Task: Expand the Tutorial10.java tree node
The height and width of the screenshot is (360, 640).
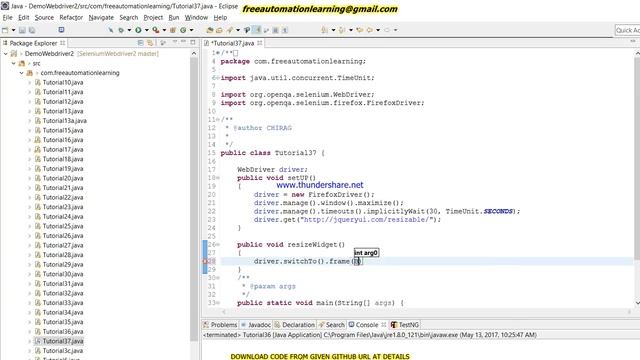Action: coord(29,82)
